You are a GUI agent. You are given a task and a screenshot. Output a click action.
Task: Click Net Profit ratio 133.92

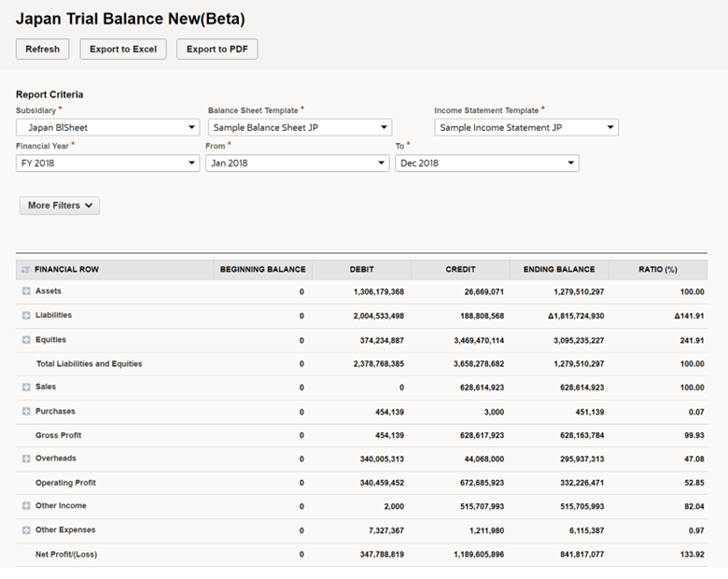click(x=692, y=555)
